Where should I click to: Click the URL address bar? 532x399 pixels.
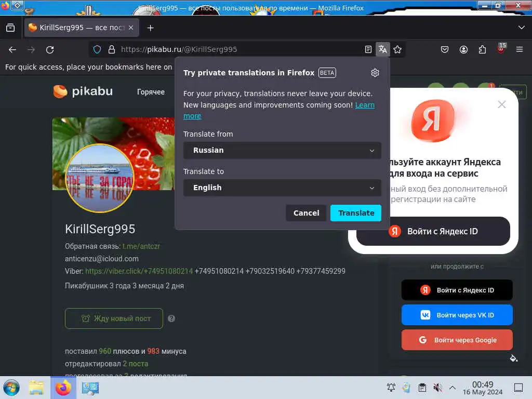[x=237, y=49]
